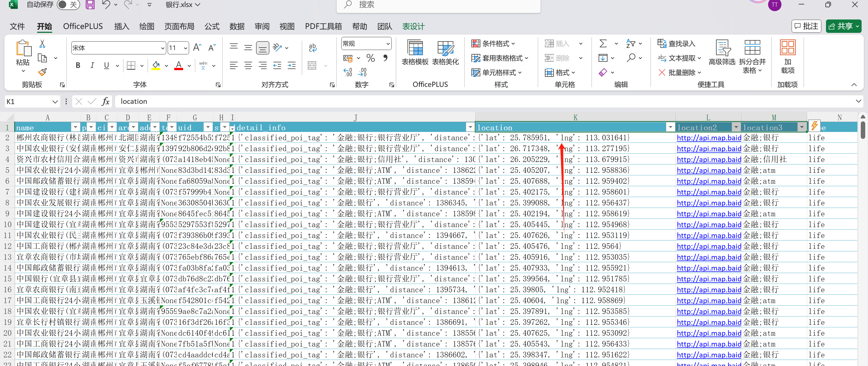Click Merge cells icon

point(312,65)
